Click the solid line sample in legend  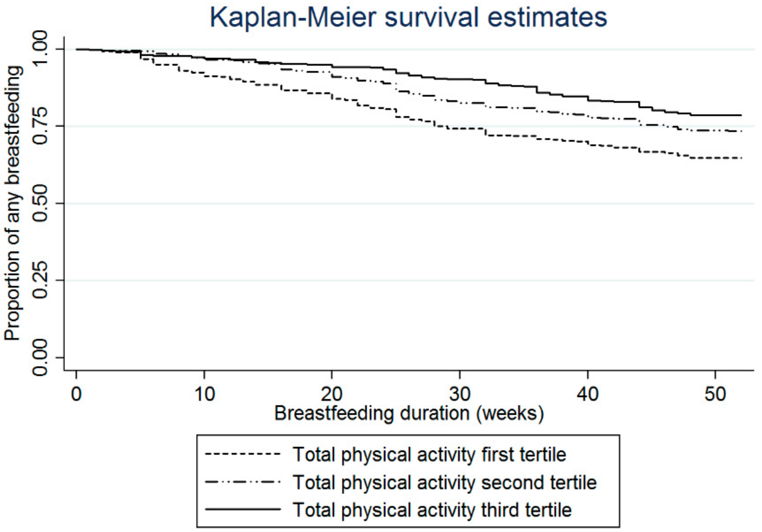pyautogui.click(x=243, y=509)
